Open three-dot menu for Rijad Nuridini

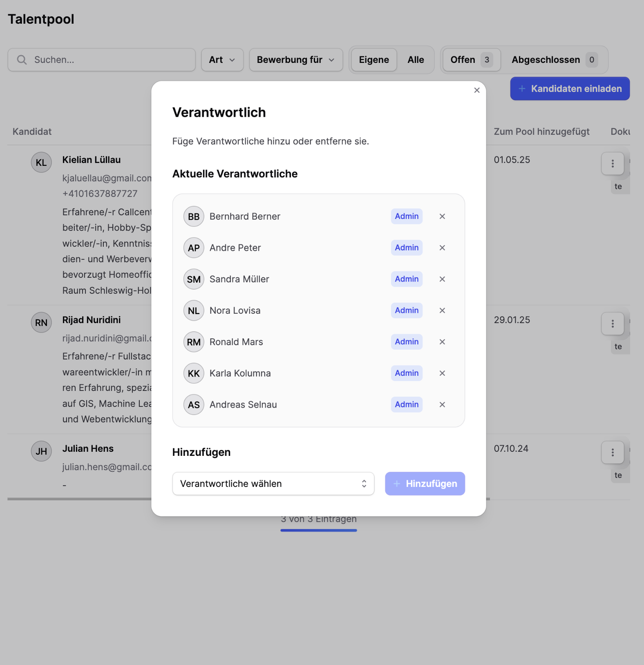[612, 324]
